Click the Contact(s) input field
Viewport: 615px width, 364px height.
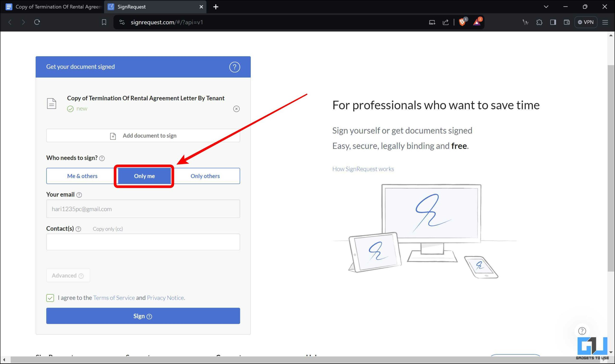[143, 242]
